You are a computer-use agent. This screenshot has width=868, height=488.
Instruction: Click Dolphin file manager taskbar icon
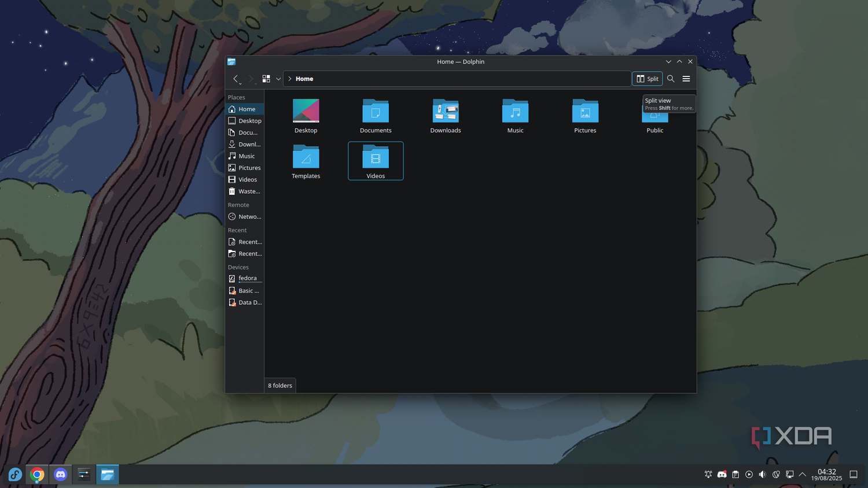(107, 475)
